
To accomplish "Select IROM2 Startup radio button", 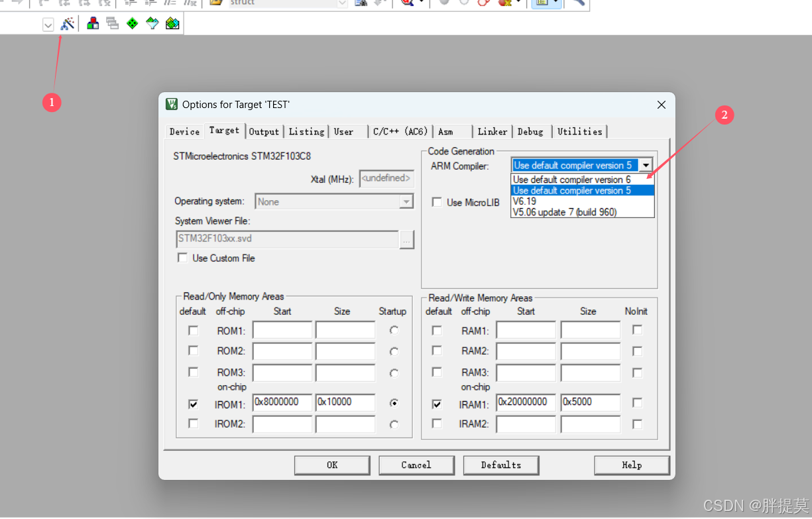I will pos(394,424).
